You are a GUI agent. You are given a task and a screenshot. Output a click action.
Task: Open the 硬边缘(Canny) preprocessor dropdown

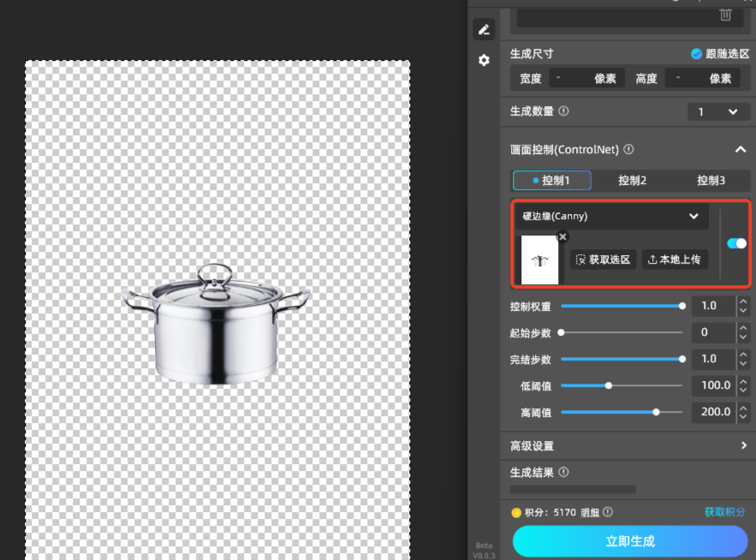(611, 216)
